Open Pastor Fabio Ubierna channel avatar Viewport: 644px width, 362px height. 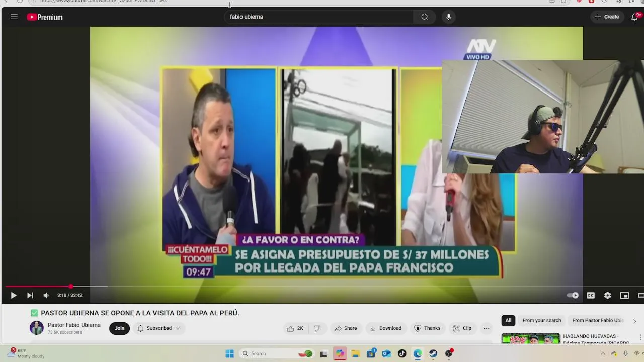(x=37, y=328)
